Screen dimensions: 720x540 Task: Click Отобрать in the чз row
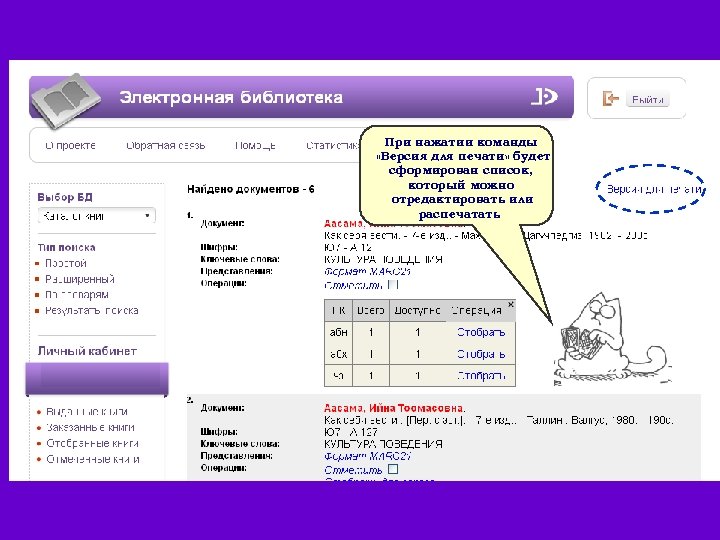coord(481,376)
